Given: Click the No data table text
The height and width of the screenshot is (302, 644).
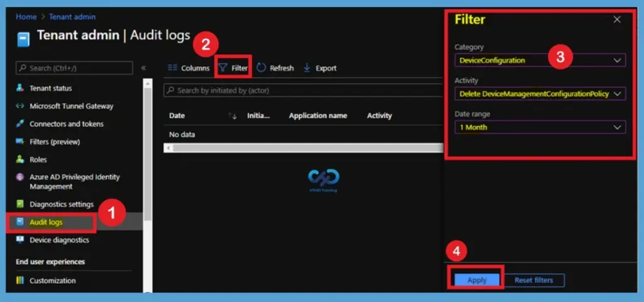Looking at the screenshot, I should (182, 135).
